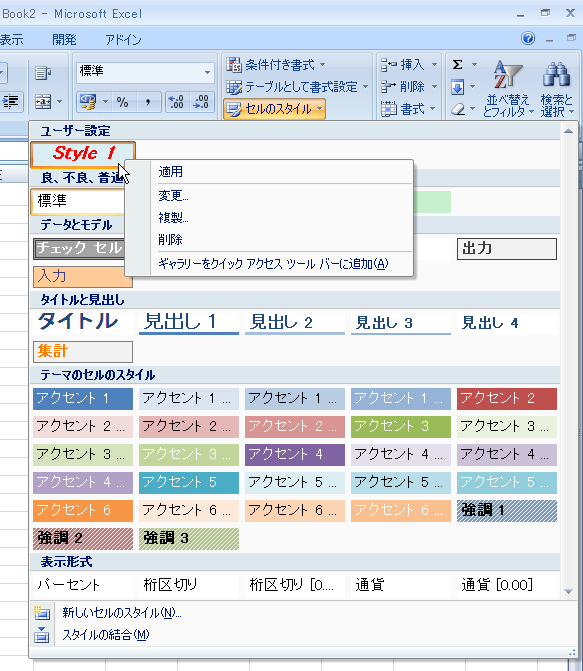583x671 pixels.
Task: Click the Cell Styles (セルのスタイル) button
Action: (274, 109)
